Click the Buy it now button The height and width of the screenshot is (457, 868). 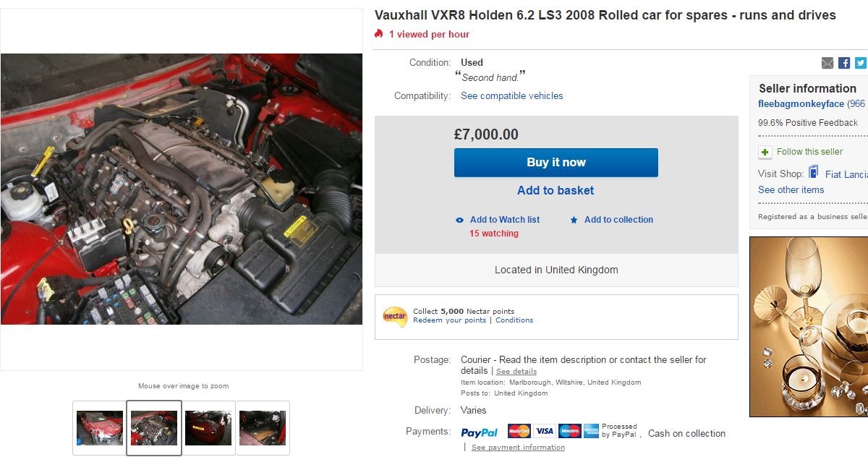pos(556,163)
